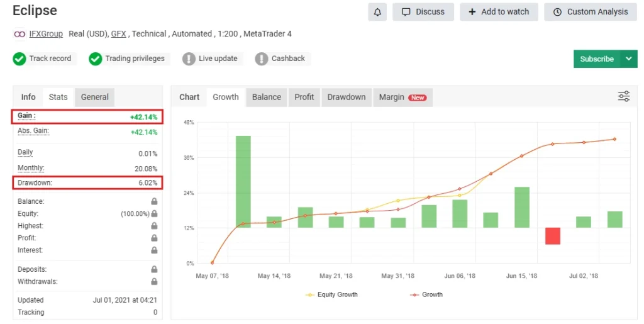The image size is (644, 324).
Task: Open the Drawdown chart tab
Action: click(346, 98)
